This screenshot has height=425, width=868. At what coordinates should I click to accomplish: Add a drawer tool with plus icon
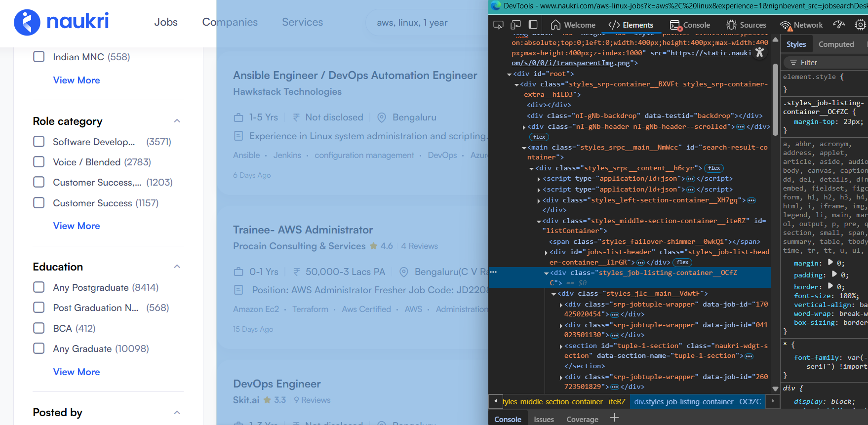coord(614,418)
